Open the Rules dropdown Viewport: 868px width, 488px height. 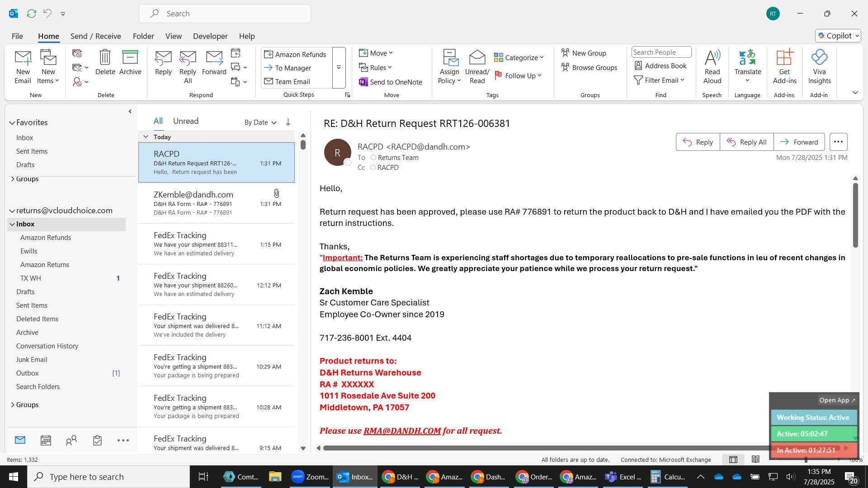point(376,67)
